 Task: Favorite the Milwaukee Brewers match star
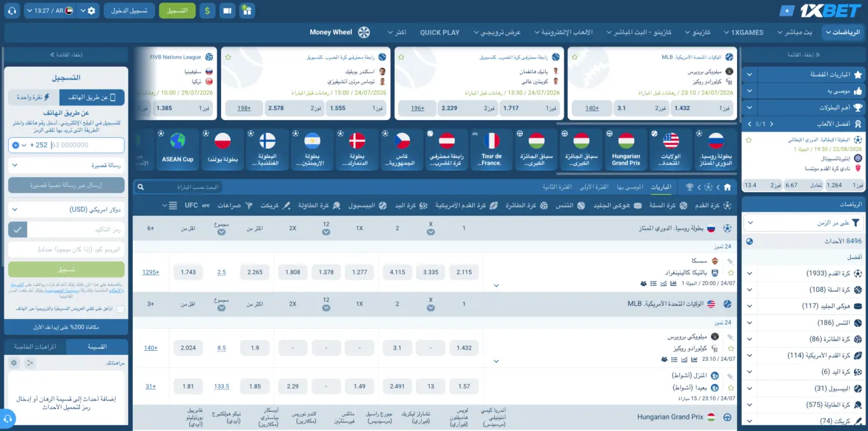tap(731, 348)
